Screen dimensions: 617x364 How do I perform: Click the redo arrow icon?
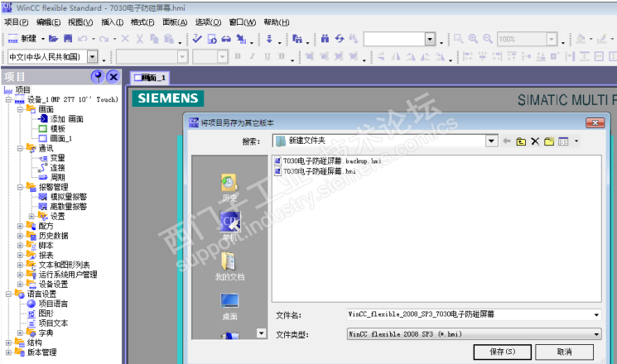(x=104, y=39)
